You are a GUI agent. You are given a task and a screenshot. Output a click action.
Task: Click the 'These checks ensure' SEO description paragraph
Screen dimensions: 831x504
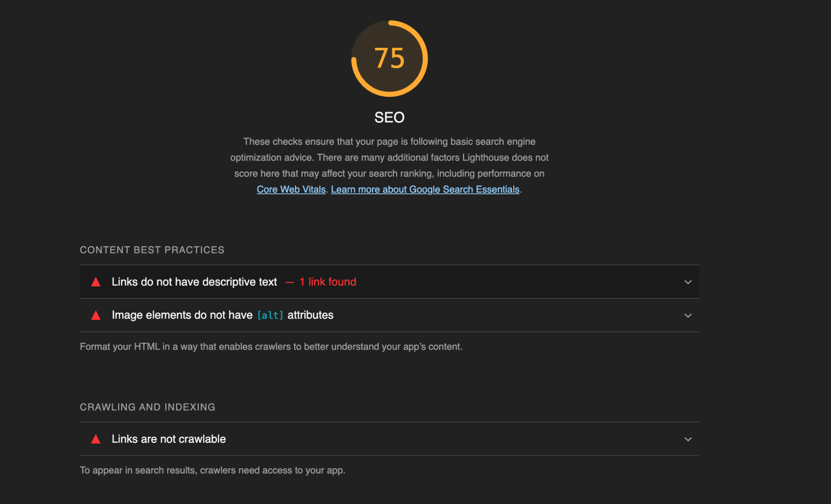(x=390, y=157)
